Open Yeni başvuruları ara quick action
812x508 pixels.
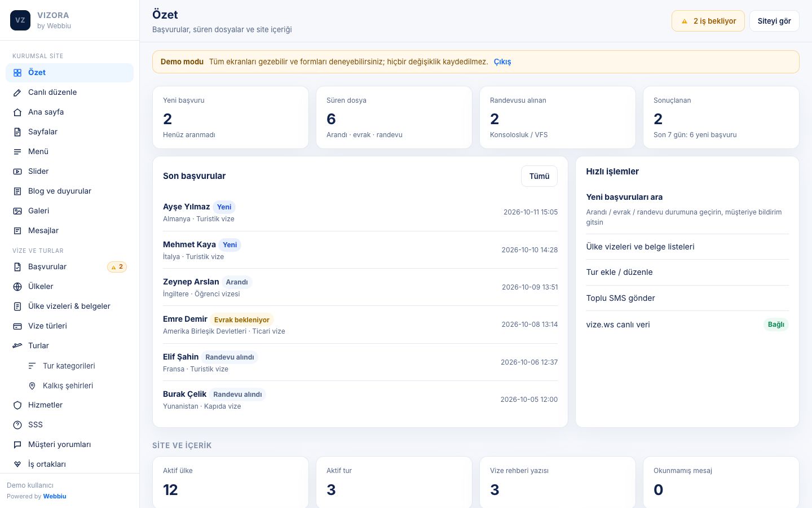pos(687,209)
